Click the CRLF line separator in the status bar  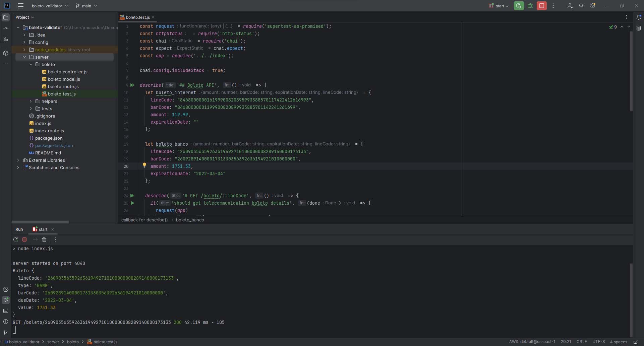581,342
